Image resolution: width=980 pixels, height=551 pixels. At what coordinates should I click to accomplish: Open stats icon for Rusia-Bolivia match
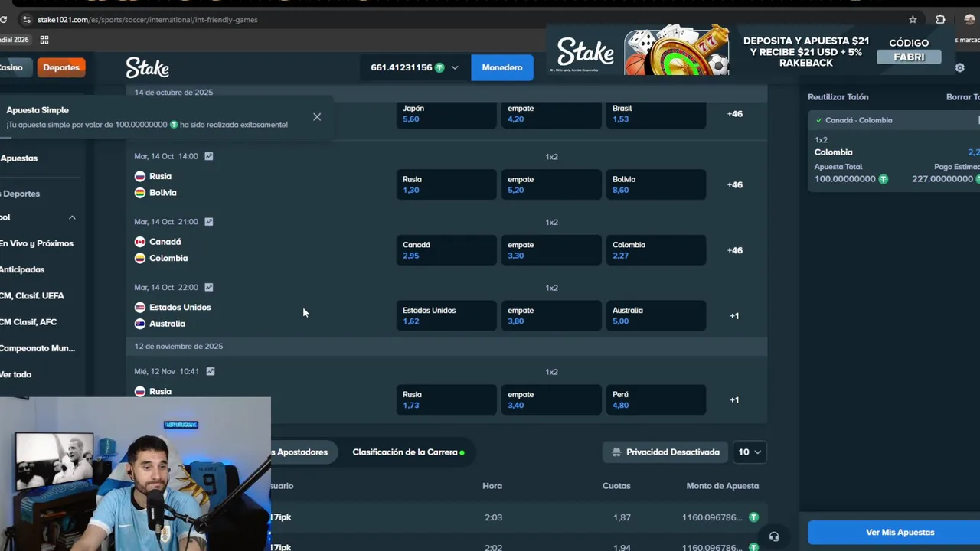208,156
